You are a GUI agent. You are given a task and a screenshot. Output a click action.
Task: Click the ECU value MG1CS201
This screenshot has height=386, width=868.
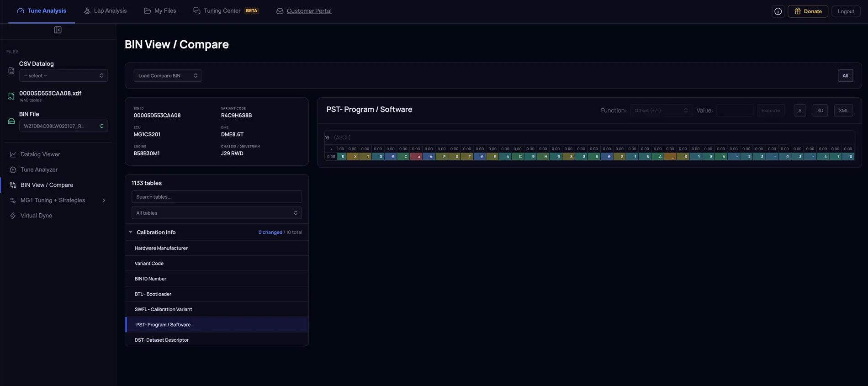point(147,135)
